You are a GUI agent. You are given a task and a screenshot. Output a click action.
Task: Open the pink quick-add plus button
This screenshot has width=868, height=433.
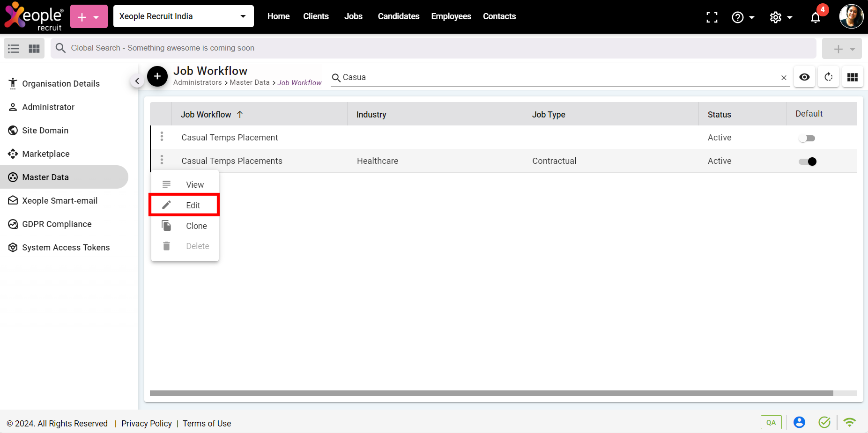[x=89, y=16]
